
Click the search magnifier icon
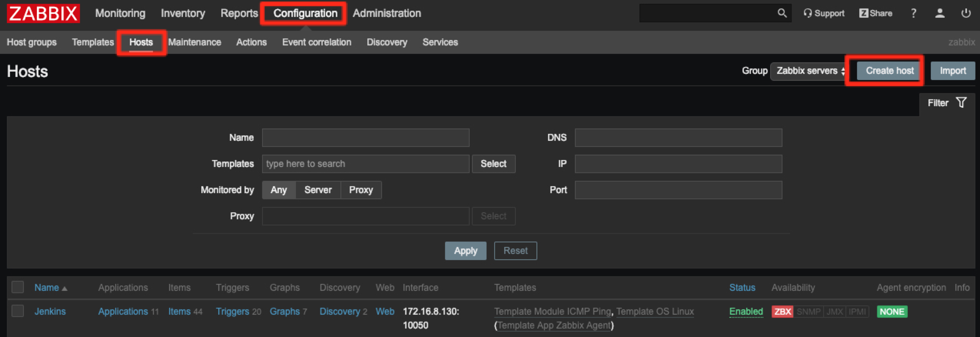pos(782,13)
